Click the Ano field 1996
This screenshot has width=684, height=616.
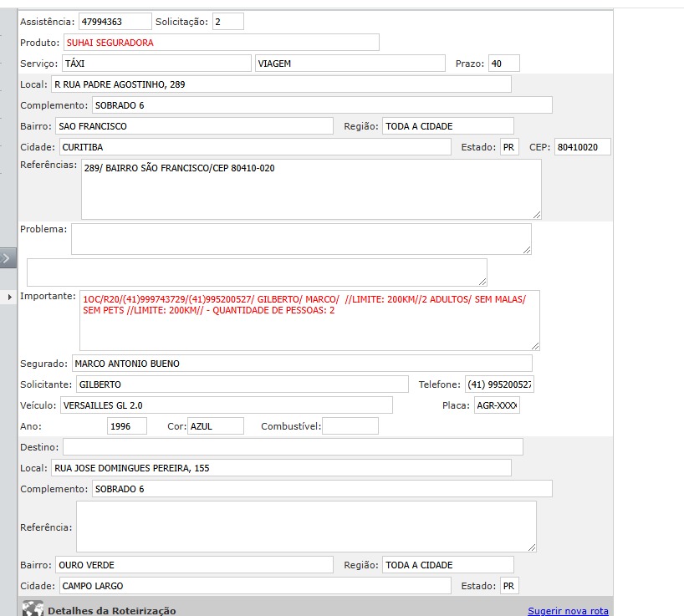tap(127, 426)
